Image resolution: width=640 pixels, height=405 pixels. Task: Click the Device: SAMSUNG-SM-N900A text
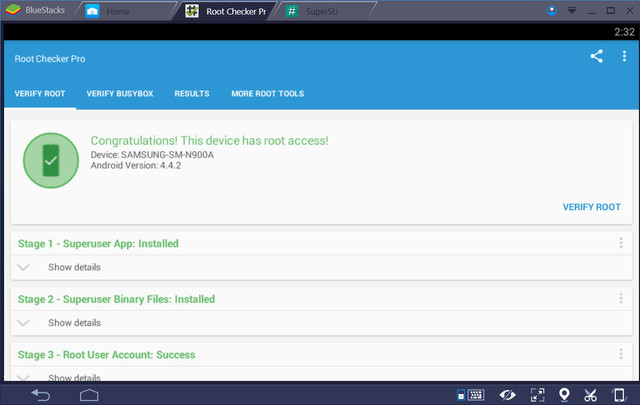click(152, 155)
